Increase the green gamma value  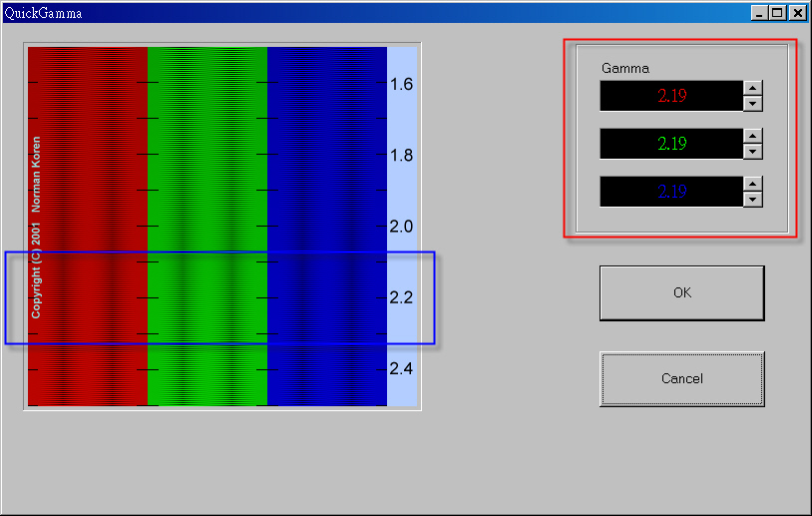(752, 137)
